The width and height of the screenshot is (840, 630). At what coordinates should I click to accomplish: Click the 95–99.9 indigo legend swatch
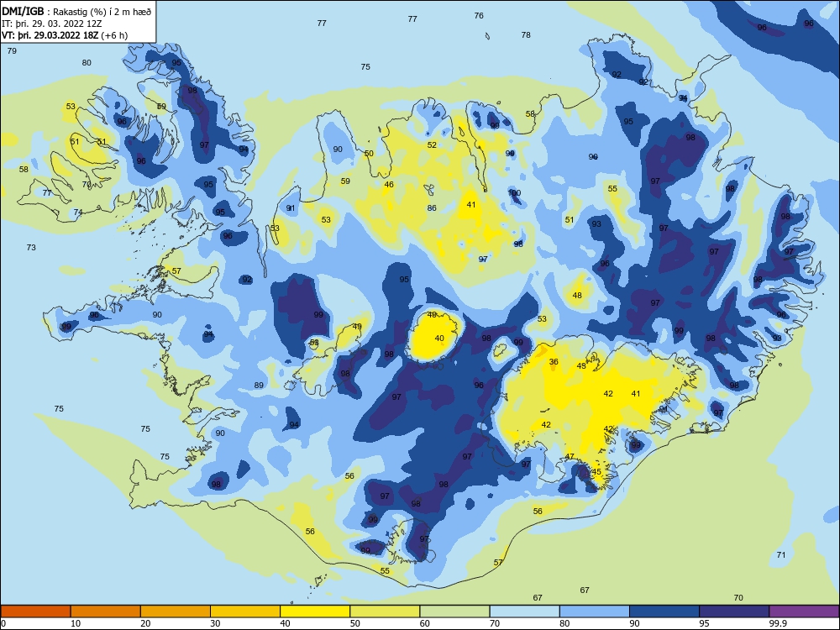click(734, 612)
